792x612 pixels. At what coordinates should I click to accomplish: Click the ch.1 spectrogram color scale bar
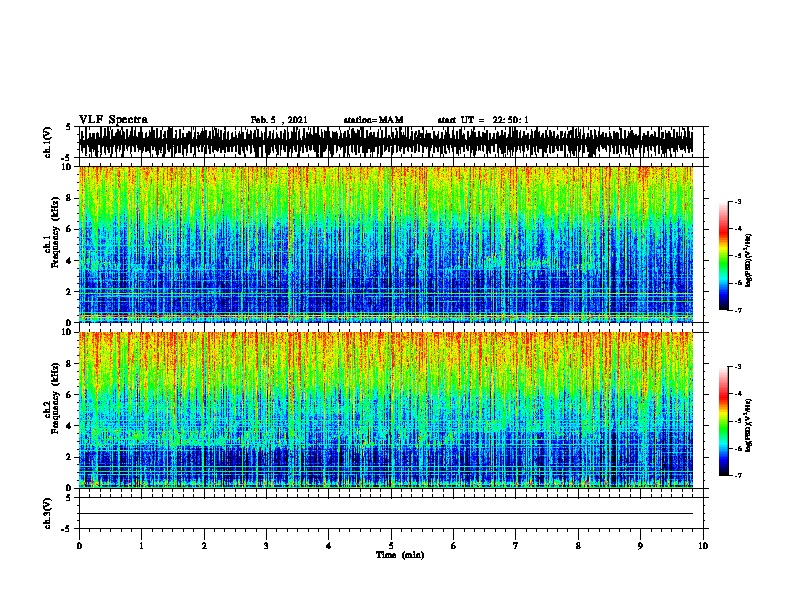[724, 256]
